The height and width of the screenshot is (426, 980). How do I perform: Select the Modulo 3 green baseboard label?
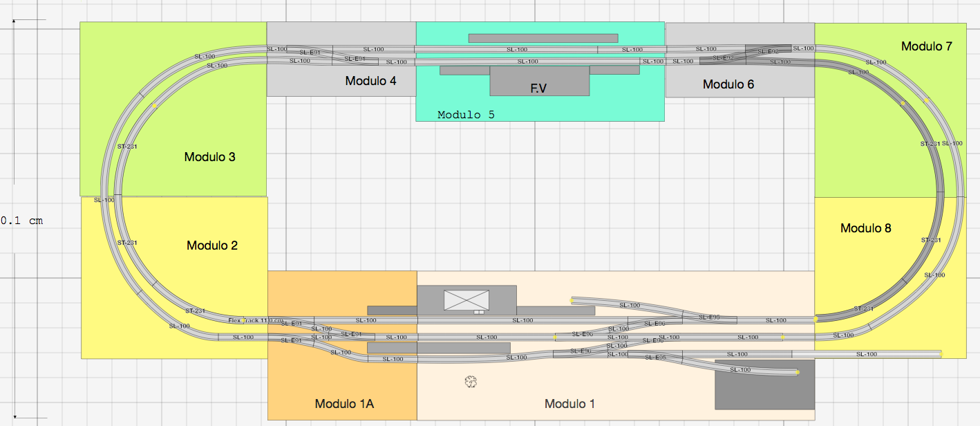(209, 157)
